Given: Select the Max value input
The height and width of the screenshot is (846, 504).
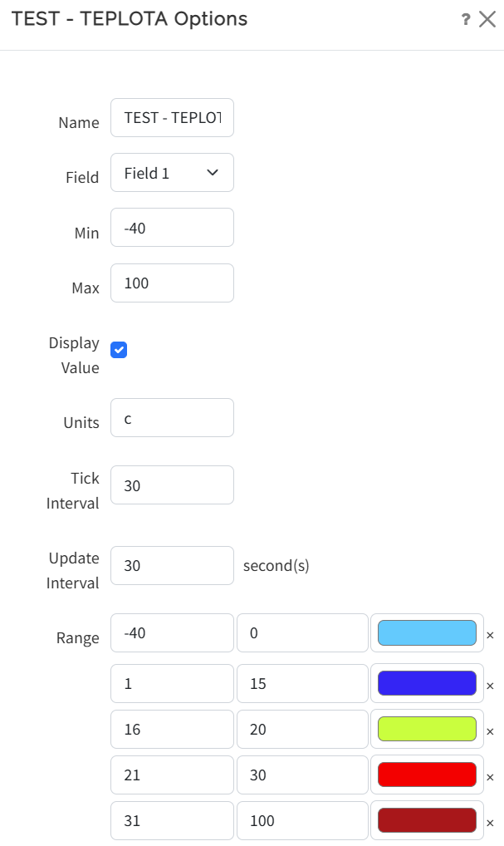Looking at the screenshot, I should coord(172,283).
